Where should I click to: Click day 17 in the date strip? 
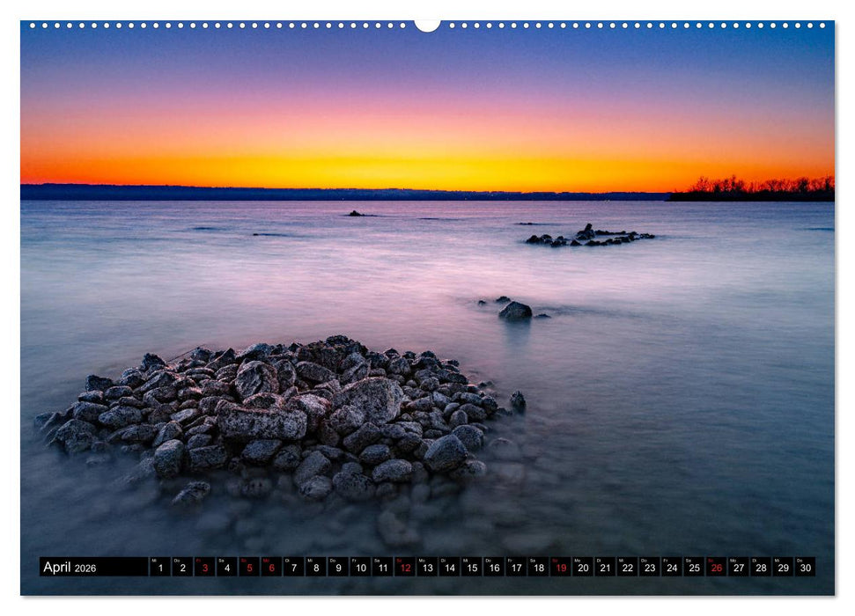tap(515, 568)
